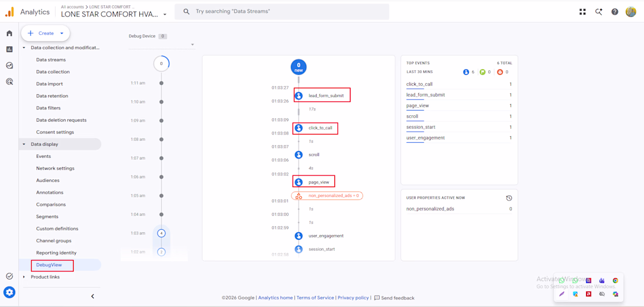This screenshot has width=644, height=307.
Task: Click the lead_form_submit event icon
Action: click(x=299, y=95)
